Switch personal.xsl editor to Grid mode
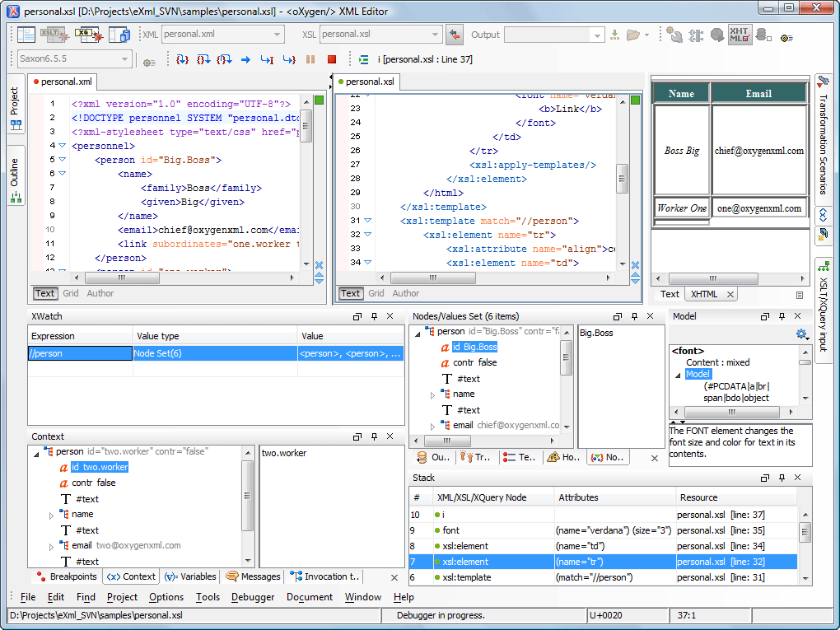 376,293
